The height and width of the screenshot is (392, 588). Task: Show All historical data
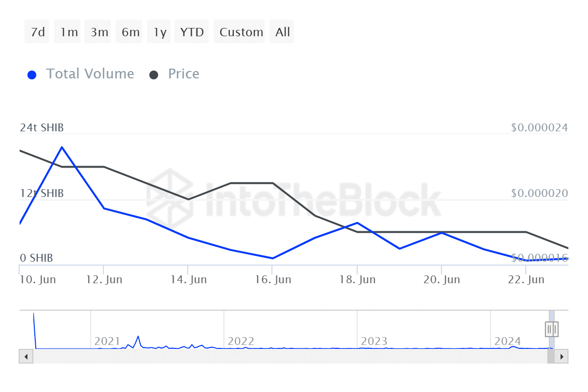point(283,32)
